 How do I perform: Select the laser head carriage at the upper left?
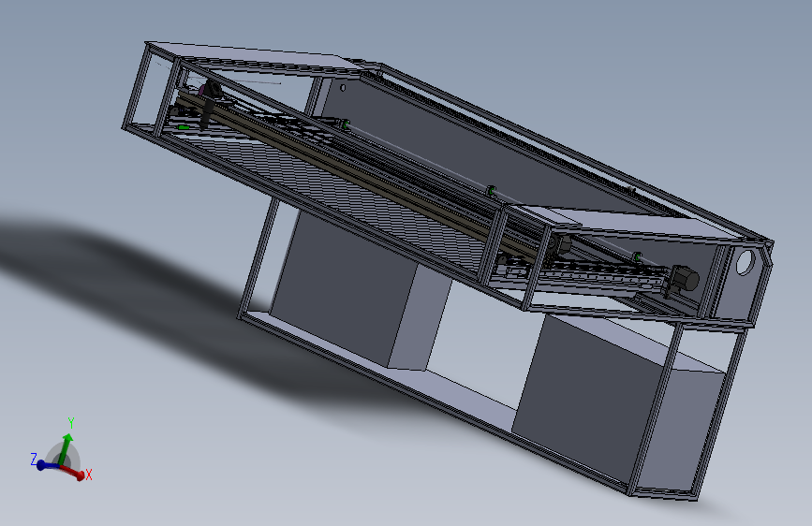[x=209, y=103]
